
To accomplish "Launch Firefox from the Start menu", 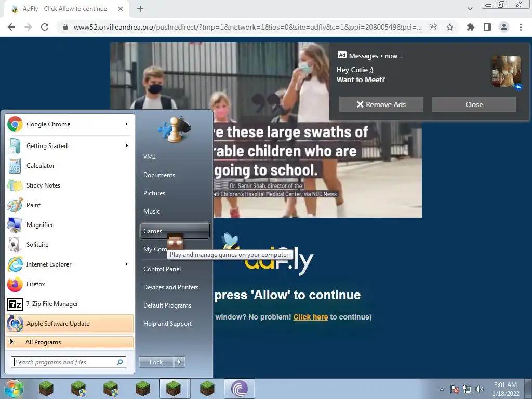I will pyautogui.click(x=70, y=284).
